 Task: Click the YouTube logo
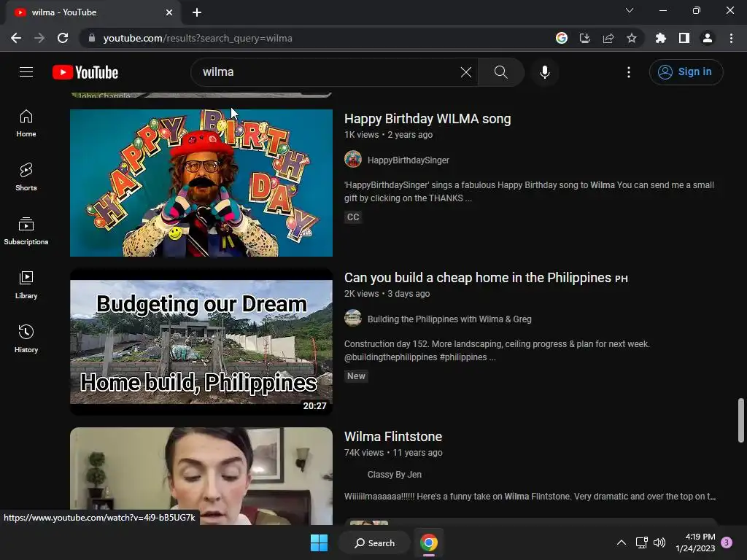(85, 72)
